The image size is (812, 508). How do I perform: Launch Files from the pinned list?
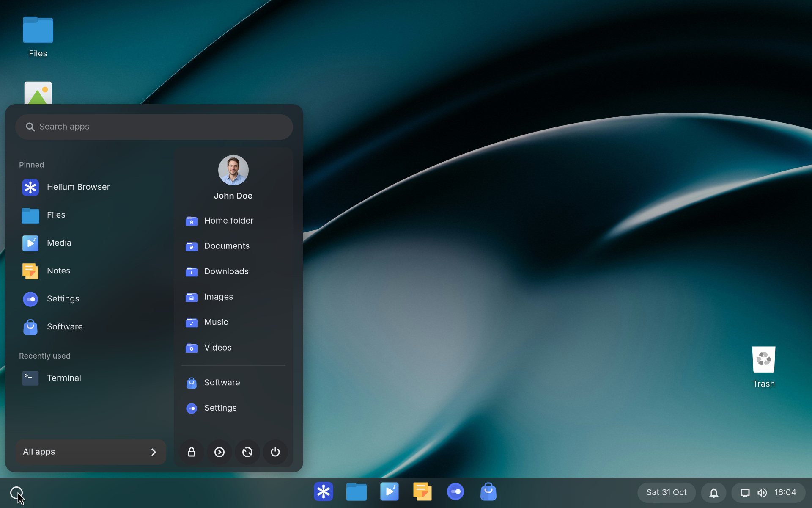(x=91, y=215)
